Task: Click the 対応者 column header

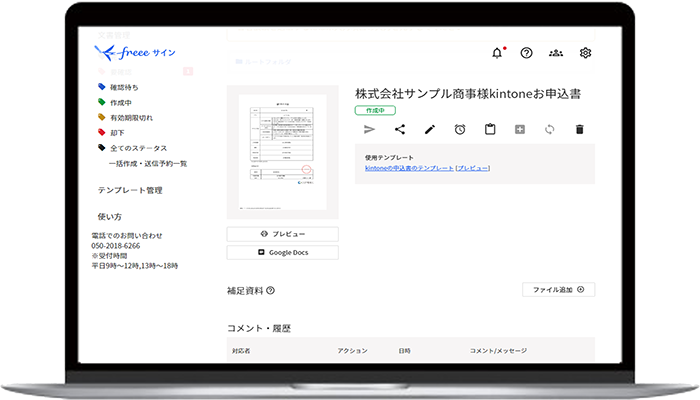Action: pos(241,351)
